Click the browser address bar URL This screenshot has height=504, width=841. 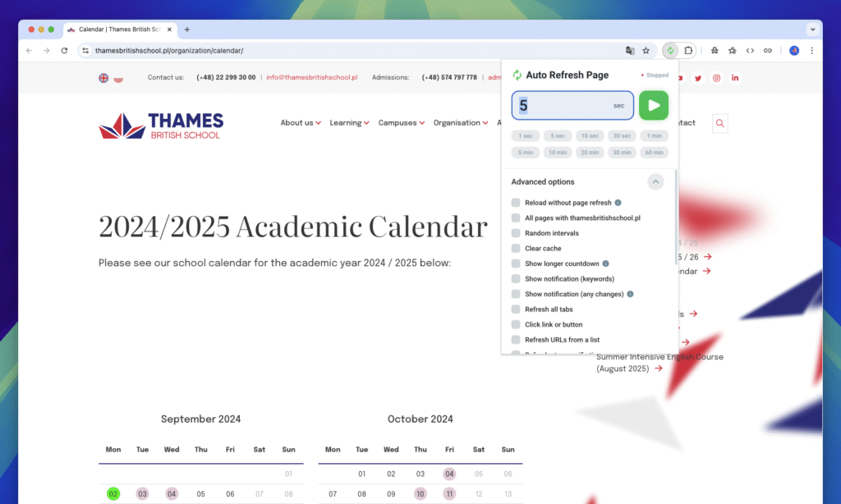coord(169,50)
